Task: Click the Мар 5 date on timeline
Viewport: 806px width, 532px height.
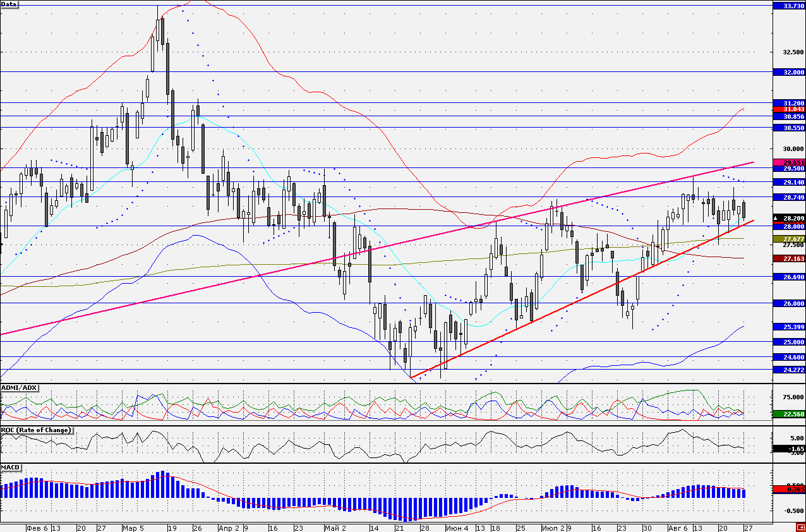Action: coord(133,527)
